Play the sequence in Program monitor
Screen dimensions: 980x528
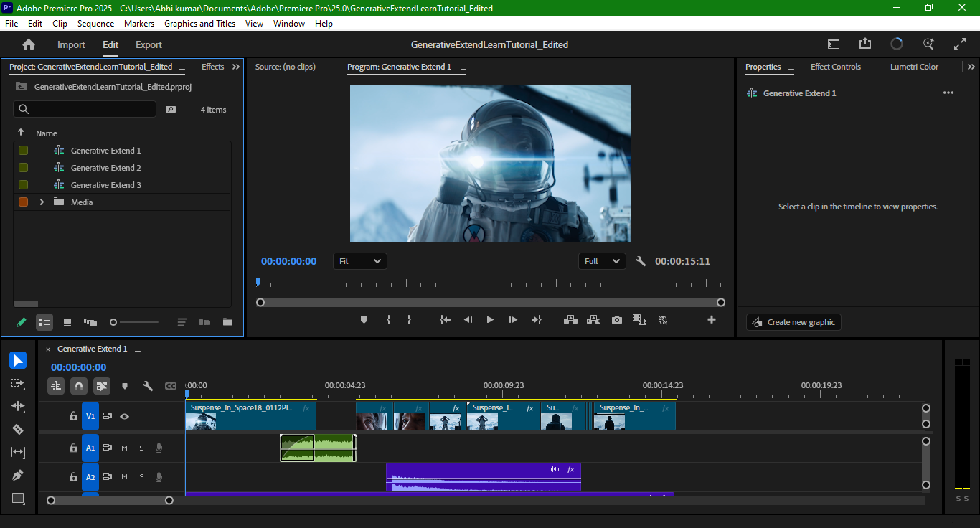(x=490, y=320)
